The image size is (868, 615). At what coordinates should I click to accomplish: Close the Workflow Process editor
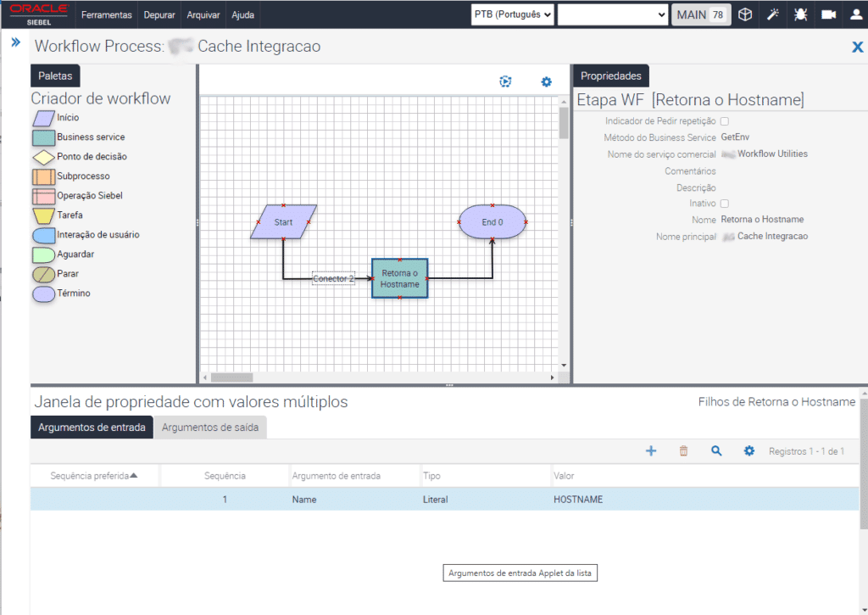click(x=858, y=48)
